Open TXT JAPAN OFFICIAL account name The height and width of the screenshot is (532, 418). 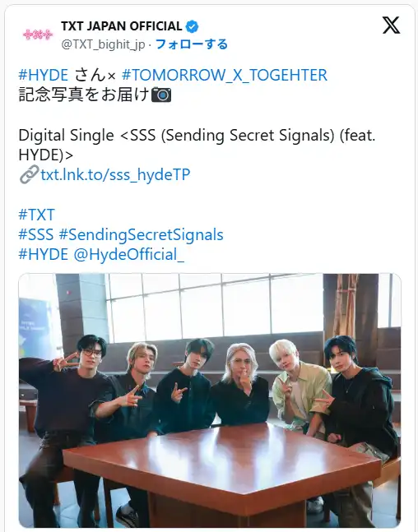(x=122, y=26)
